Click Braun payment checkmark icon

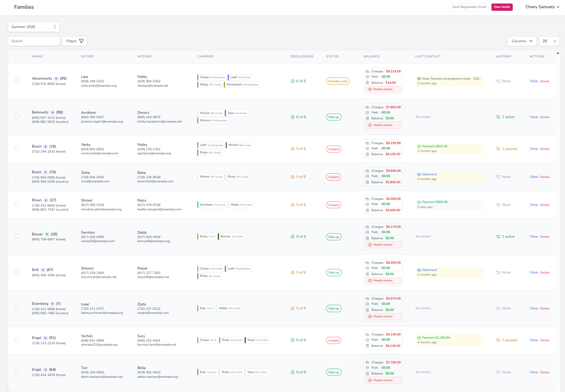click(419, 202)
